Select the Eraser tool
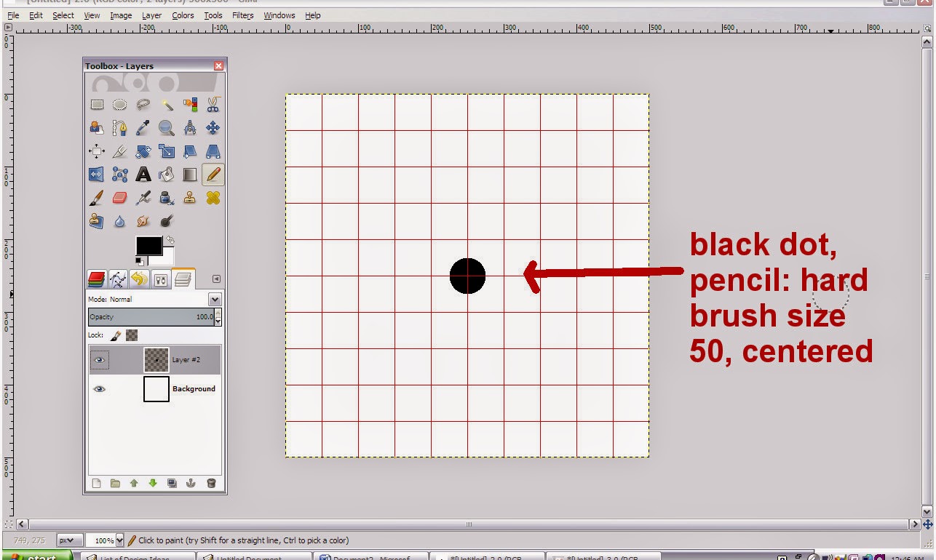Screen dimensions: 936x560 pyautogui.click(x=120, y=198)
